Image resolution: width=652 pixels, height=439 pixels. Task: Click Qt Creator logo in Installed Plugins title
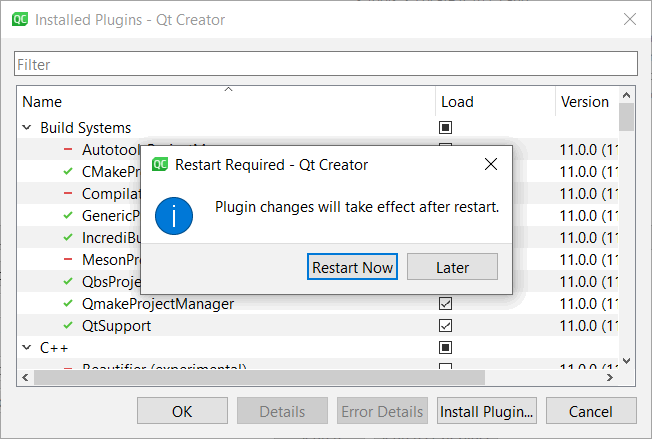point(19,19)
